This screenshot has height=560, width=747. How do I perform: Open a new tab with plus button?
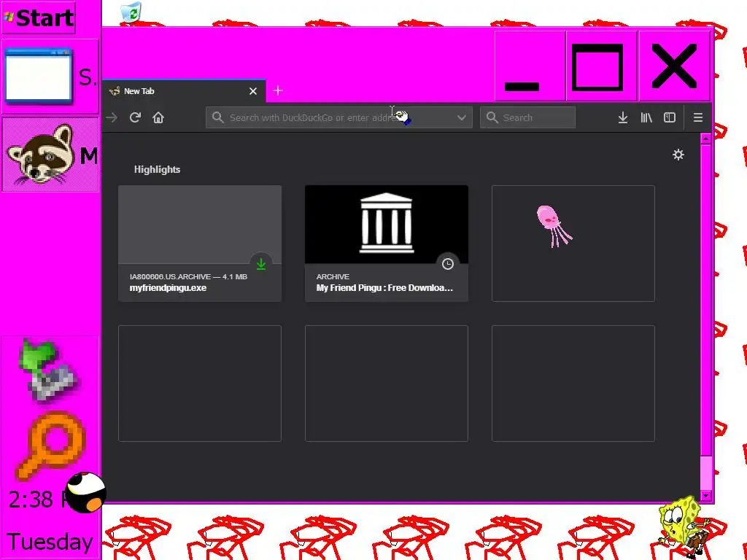pos(278,90)
